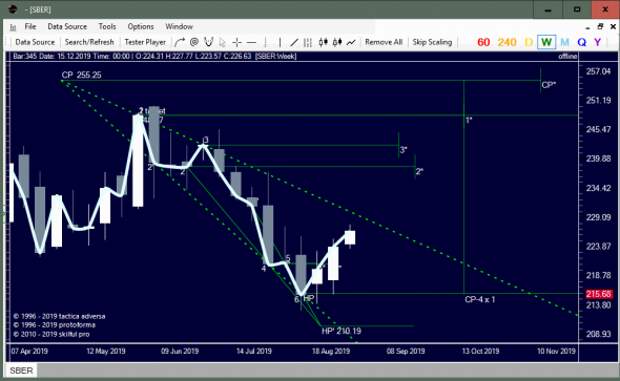The width and height of the screenshot is (620, 381).
Task: Switch to bar chart display icon
Action: pos(308,42)
